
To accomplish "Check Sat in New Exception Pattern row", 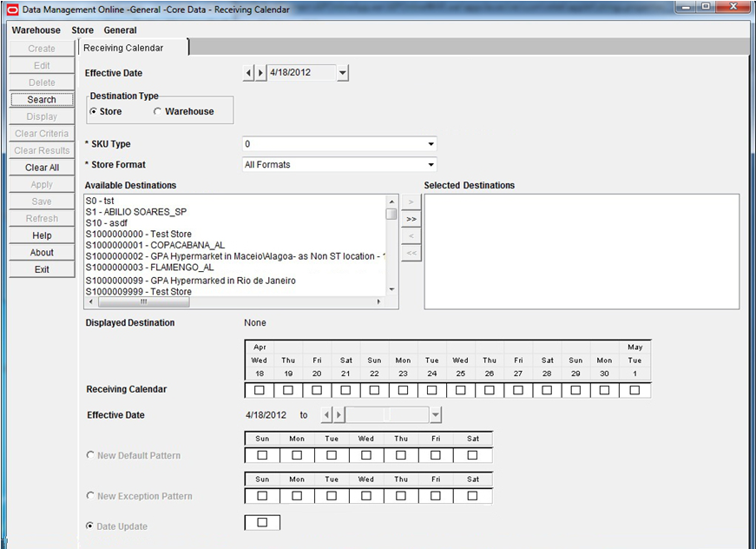I will (x=472, y=495).
